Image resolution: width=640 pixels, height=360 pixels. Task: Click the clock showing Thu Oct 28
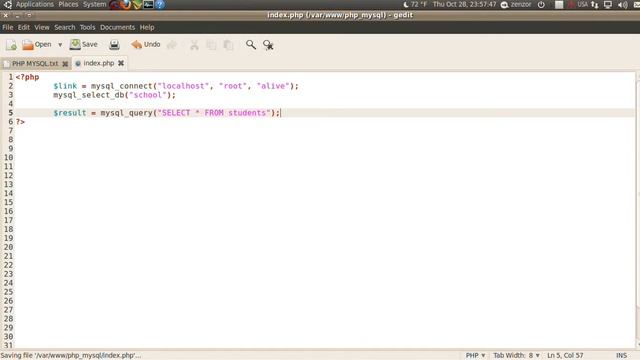(x=464, y=4)
